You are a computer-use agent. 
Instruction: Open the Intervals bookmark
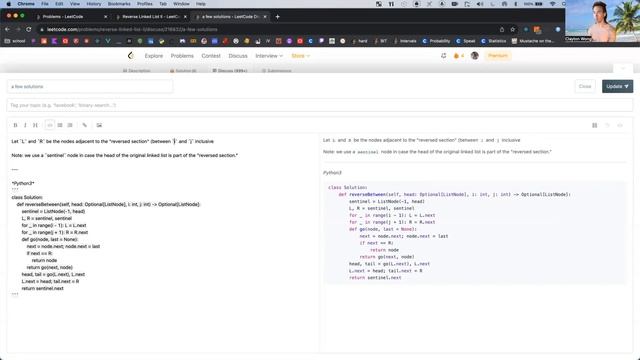pyautogui.click(x=405, y=41)
